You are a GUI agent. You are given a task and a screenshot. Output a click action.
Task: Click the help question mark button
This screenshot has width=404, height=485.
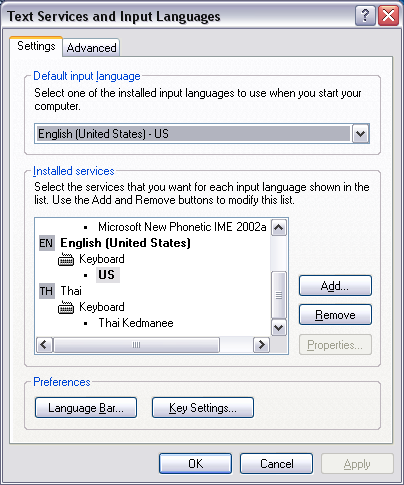pyautogui.click(x=365, y=16)
